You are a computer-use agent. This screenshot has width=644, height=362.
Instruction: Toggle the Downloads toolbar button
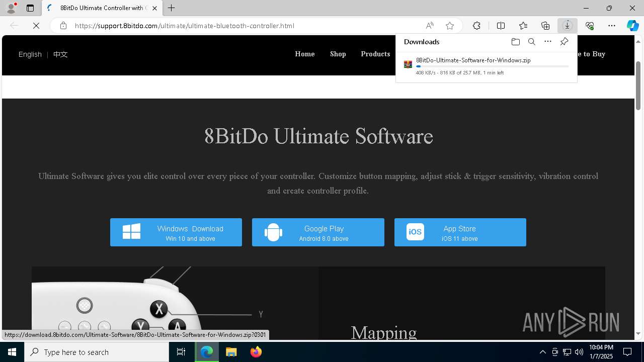pos(568,26)
